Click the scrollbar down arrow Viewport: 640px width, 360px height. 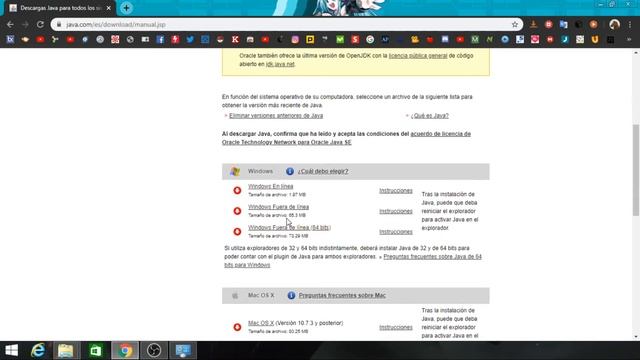click(636, 337)
